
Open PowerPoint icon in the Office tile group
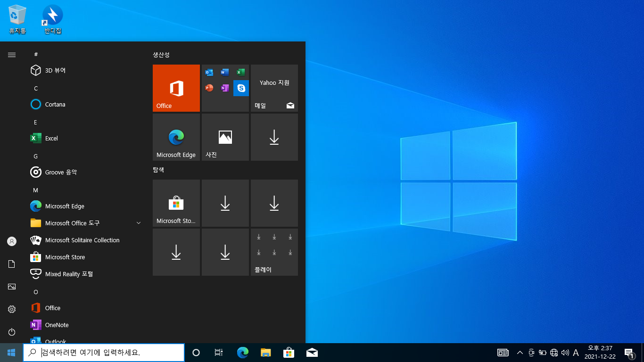tap(209, 88)
